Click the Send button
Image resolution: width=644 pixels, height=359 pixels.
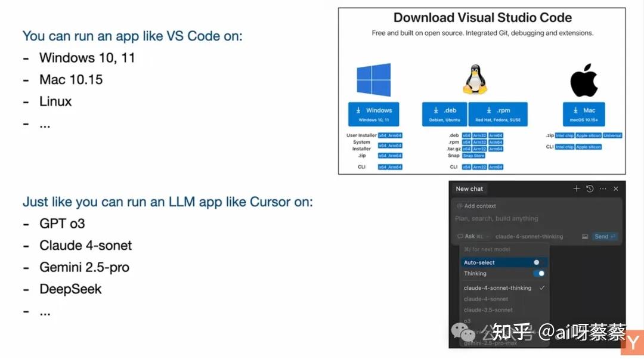click(x=601, y=236)
